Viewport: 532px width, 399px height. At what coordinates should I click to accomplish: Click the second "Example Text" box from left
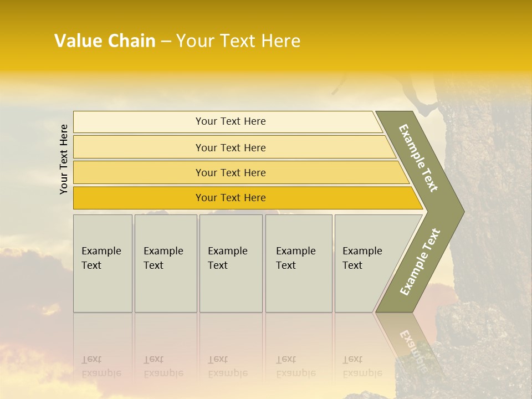pos(165,263)
